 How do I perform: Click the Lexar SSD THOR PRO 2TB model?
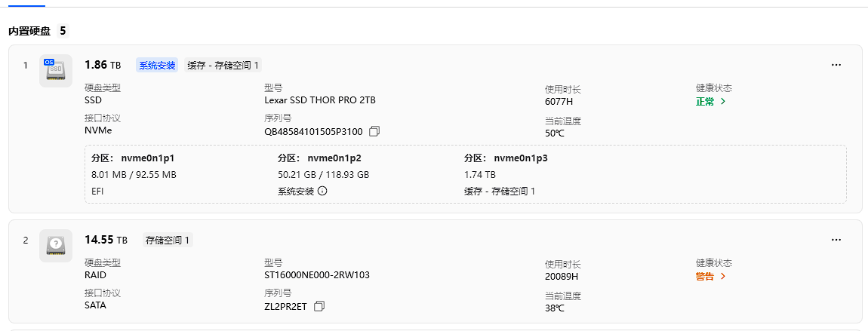pyautogui.click(x=319, y=100)
